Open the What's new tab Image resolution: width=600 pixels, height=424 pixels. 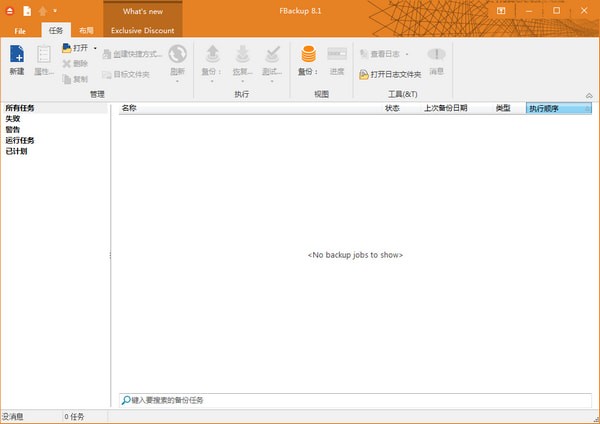pyautogui.click(x=142, y=12)
